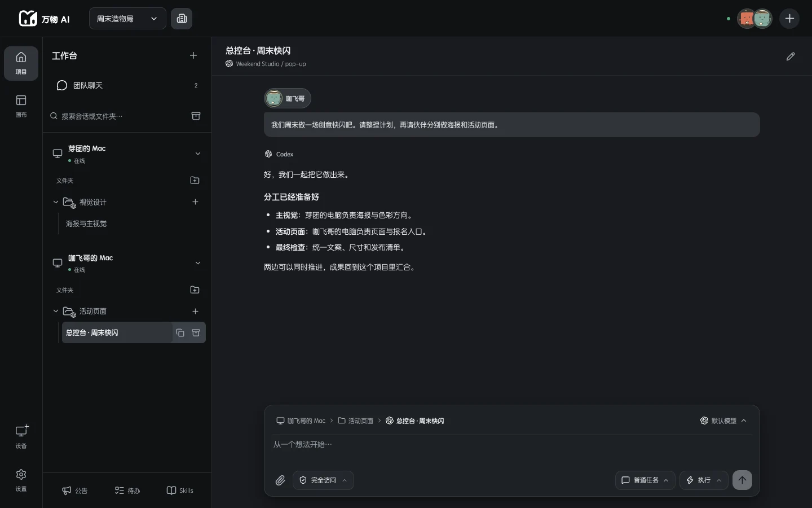This screenshot has height=508, width=812.
Task: Click the archive icon beside the search field
Action: (196, 116)
